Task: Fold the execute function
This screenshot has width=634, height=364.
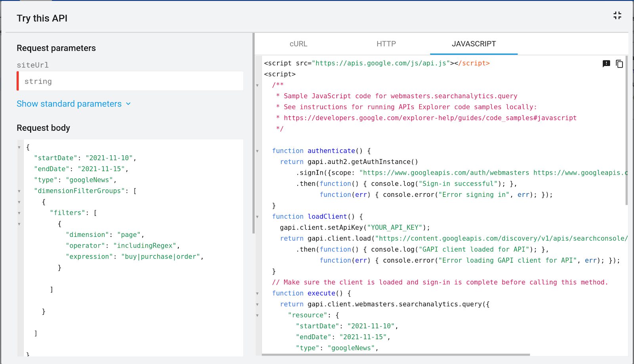Action: 257,293
